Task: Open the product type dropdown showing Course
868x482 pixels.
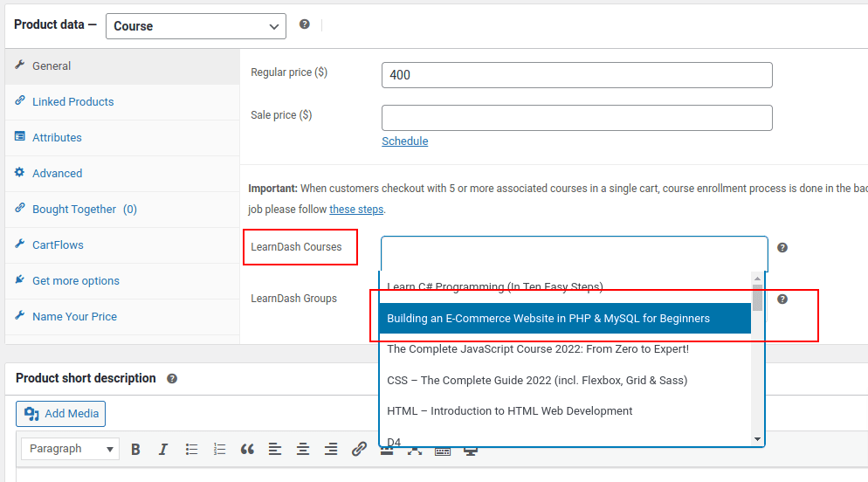Action: click(x=196, y=26)
